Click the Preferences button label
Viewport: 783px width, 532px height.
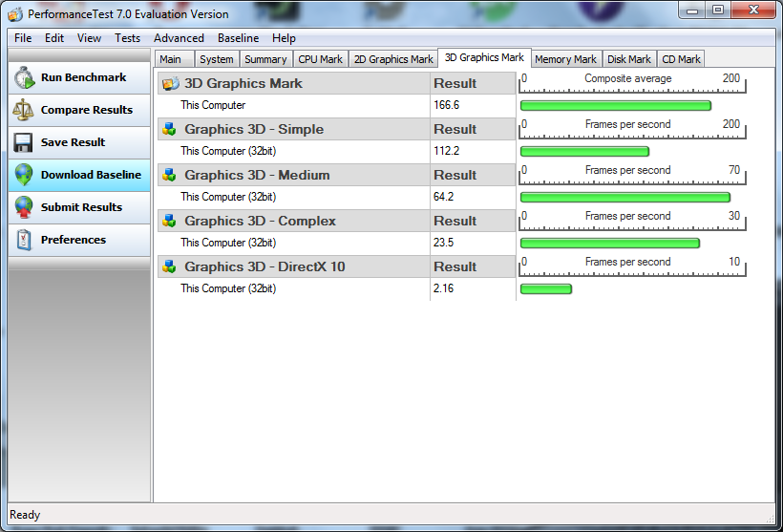(74, 240)
